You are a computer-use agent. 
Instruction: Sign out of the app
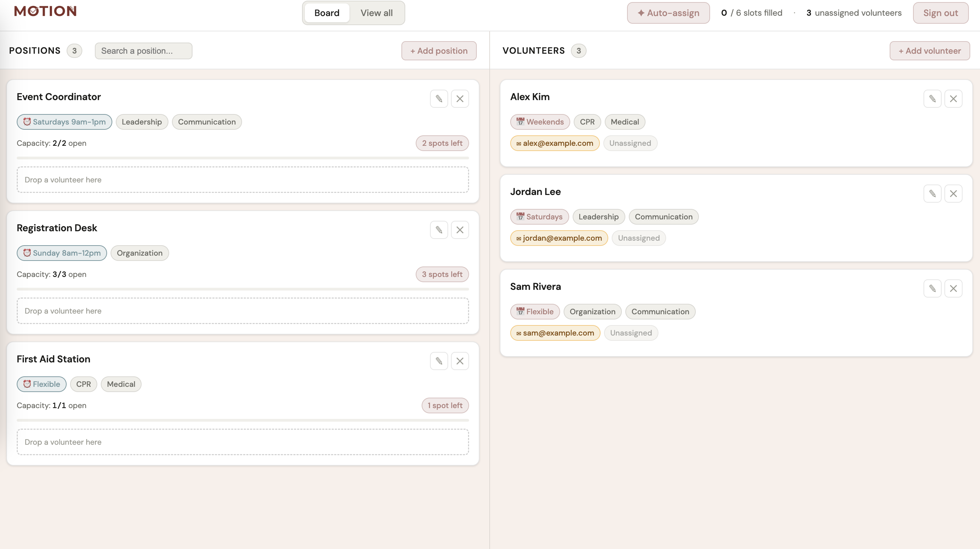coord(941,13)
